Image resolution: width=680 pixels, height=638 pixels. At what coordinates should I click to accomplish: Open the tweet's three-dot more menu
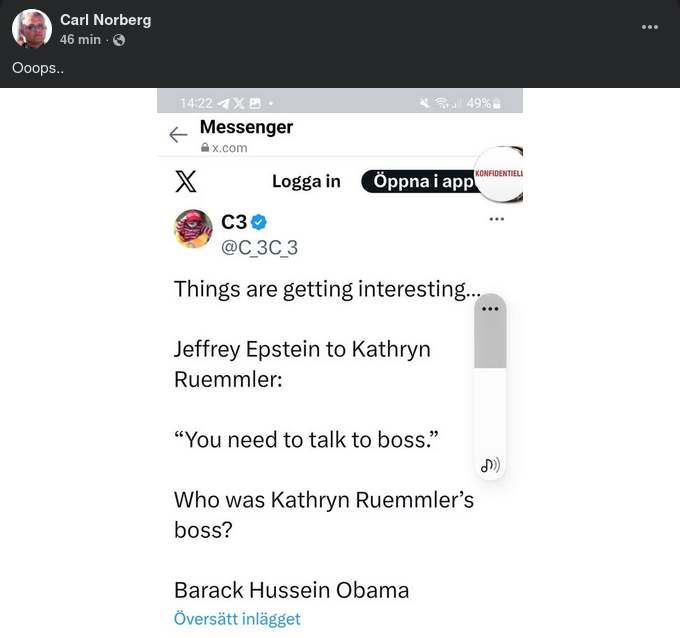pos(496,219)
